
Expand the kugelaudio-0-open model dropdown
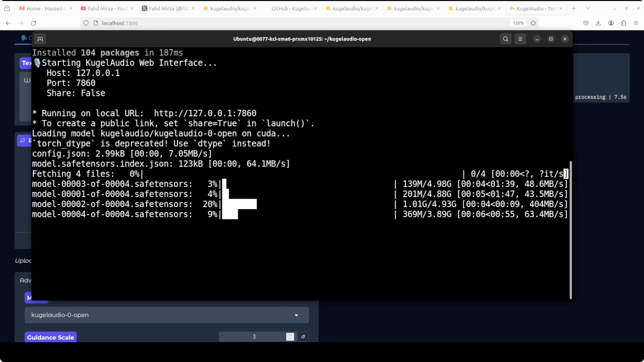296,315
